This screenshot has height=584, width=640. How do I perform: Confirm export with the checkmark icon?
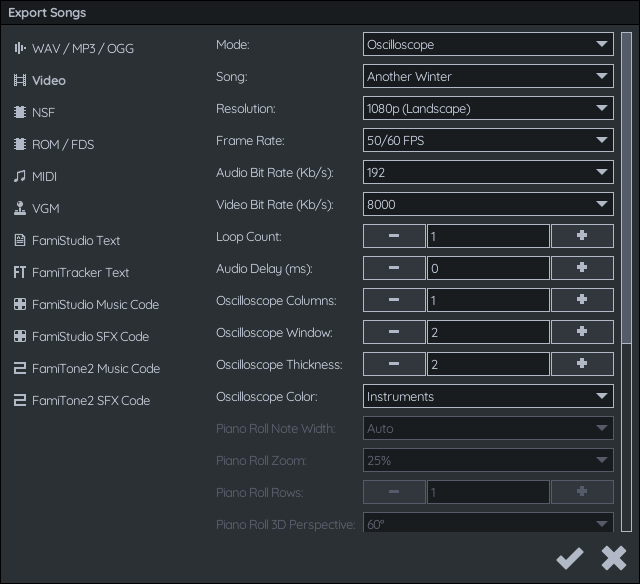570,559
